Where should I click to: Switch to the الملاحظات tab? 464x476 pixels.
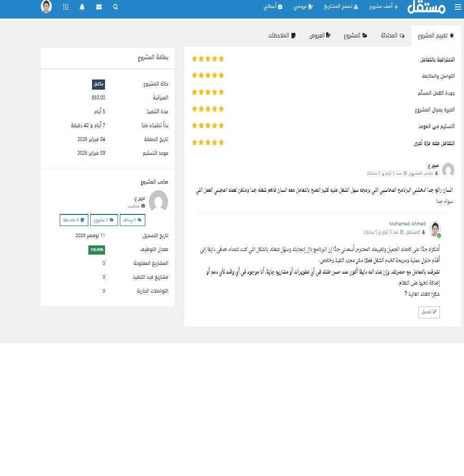282,36
